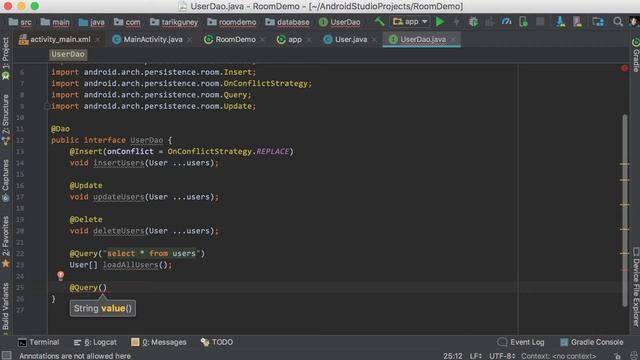Click the read-only lock icon in status bar

618,356
